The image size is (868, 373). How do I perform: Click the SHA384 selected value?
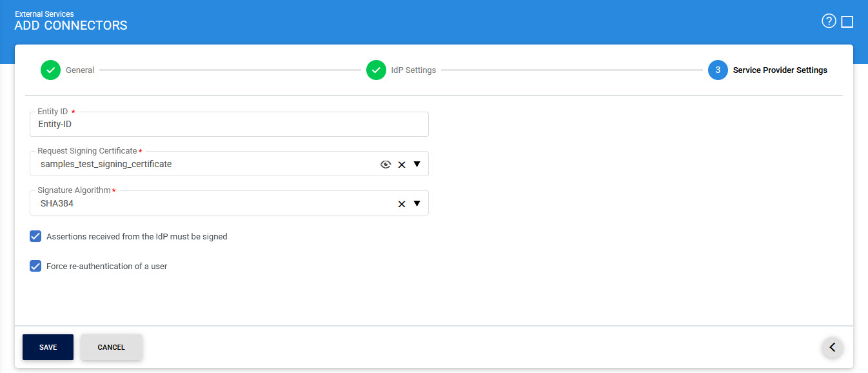(57, 204)
